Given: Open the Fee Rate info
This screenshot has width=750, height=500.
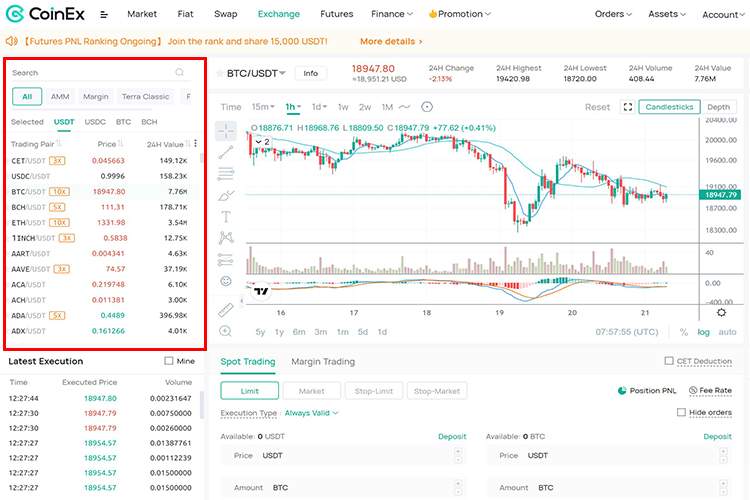Looking at the screenshot, I should coord(710,390).
